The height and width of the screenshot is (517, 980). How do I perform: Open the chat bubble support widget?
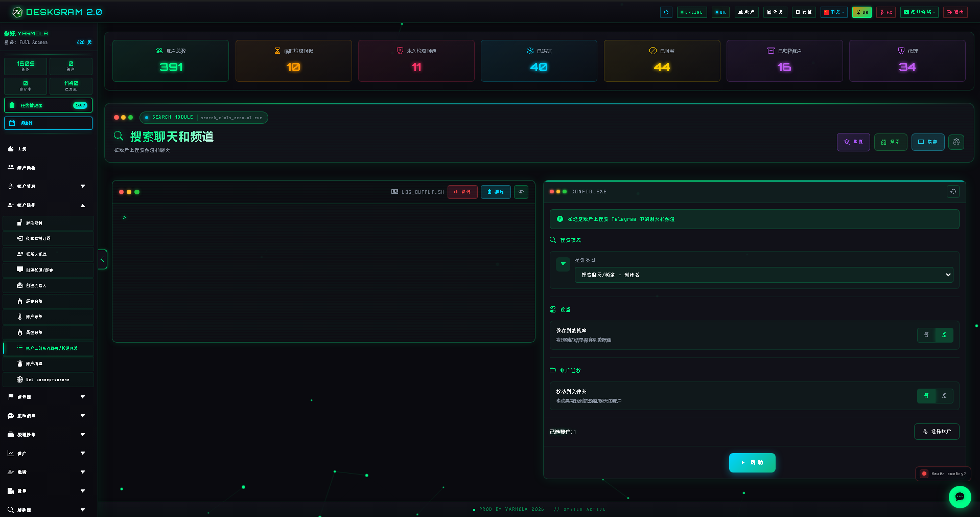960,497
